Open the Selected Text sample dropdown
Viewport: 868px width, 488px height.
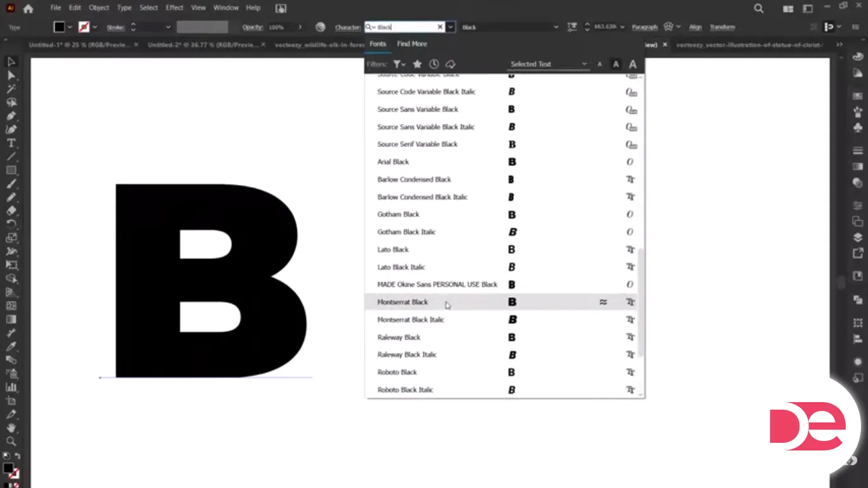pyautogui.click(x=549, y=64)
